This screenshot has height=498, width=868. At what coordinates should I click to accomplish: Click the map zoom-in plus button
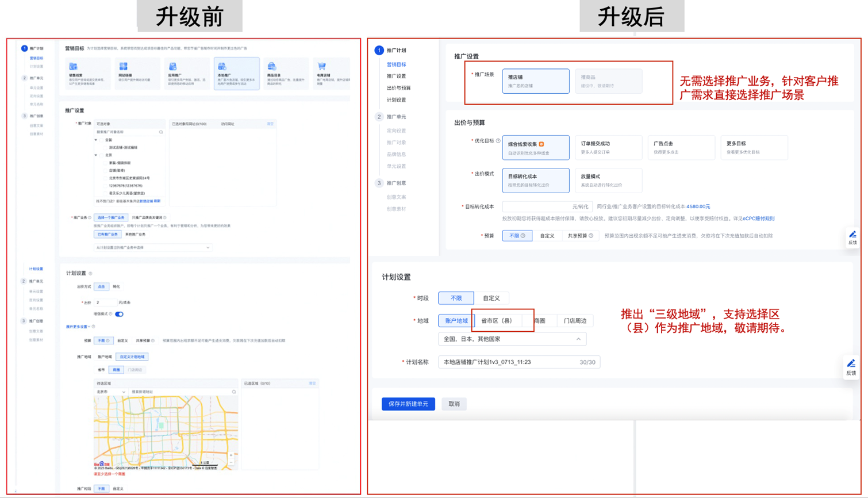click(x=231, y=455)
